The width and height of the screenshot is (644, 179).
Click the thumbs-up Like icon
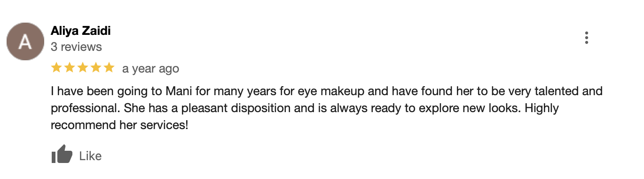coord(62,155)
